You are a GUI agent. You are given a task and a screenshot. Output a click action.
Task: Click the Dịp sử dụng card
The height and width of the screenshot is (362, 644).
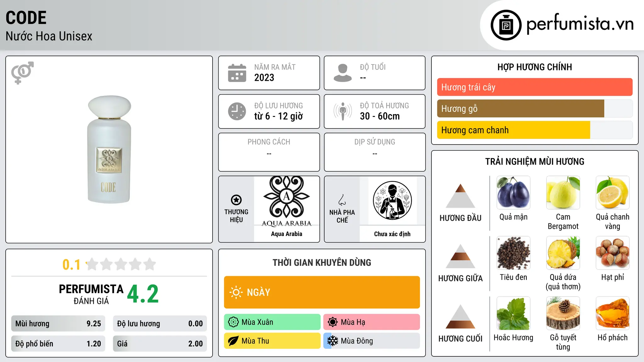(x=375, y=152)
